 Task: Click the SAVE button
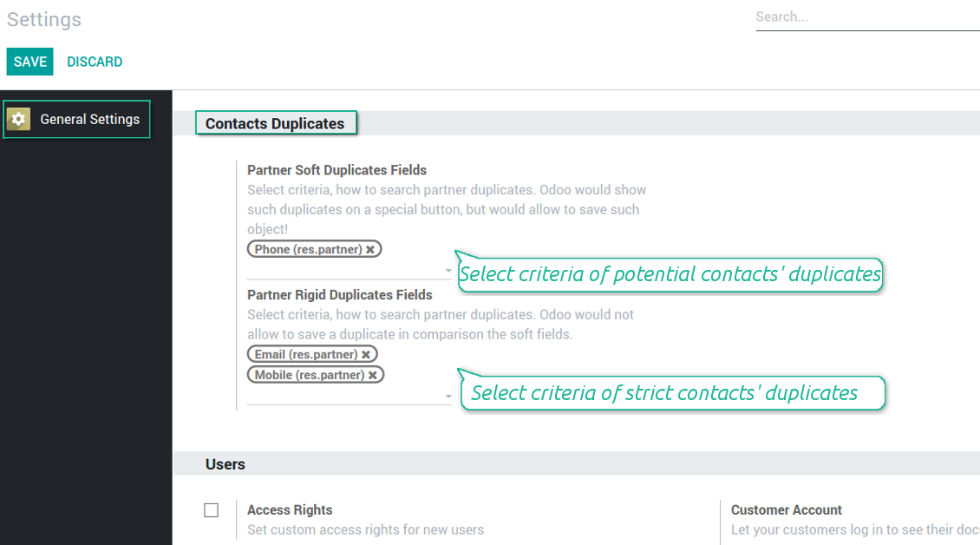(x=30, y=62)
